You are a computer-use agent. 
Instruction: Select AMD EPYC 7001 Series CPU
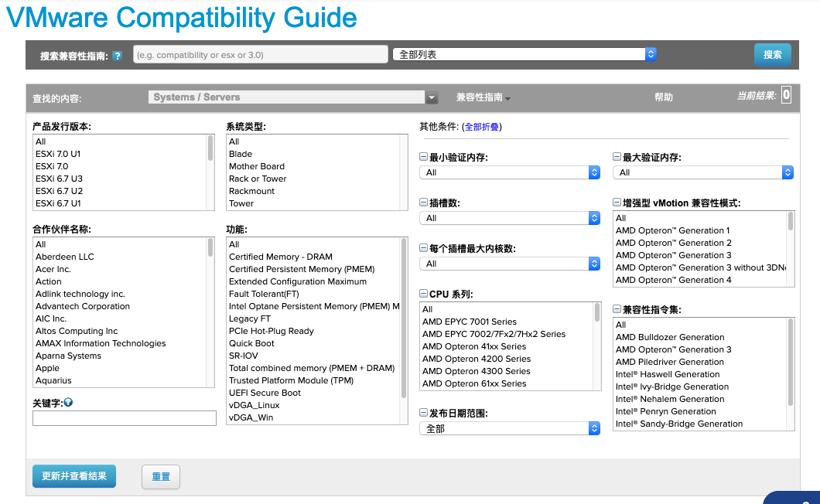click(x=470, y=322)
